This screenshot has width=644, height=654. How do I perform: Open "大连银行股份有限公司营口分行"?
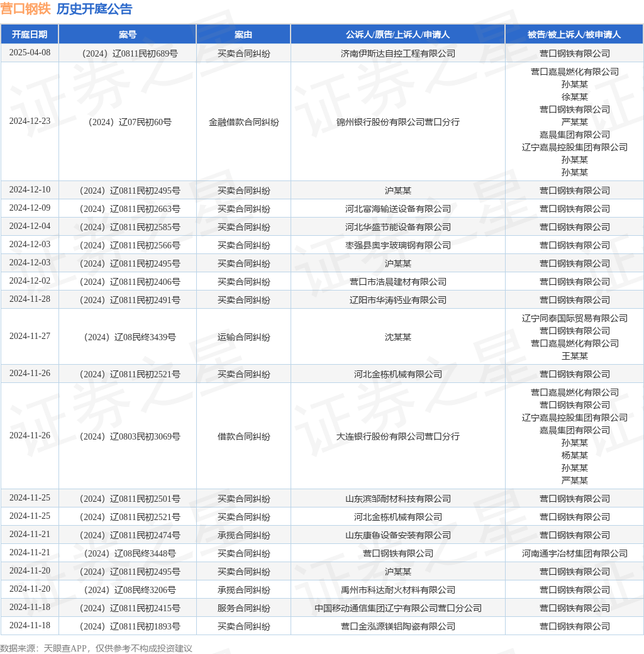coord(397,436)
